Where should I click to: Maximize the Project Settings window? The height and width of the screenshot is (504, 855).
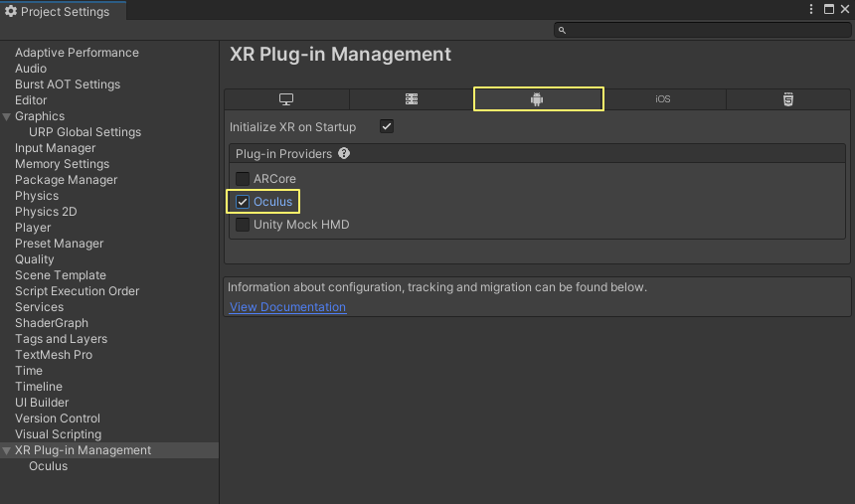(829, 9)
